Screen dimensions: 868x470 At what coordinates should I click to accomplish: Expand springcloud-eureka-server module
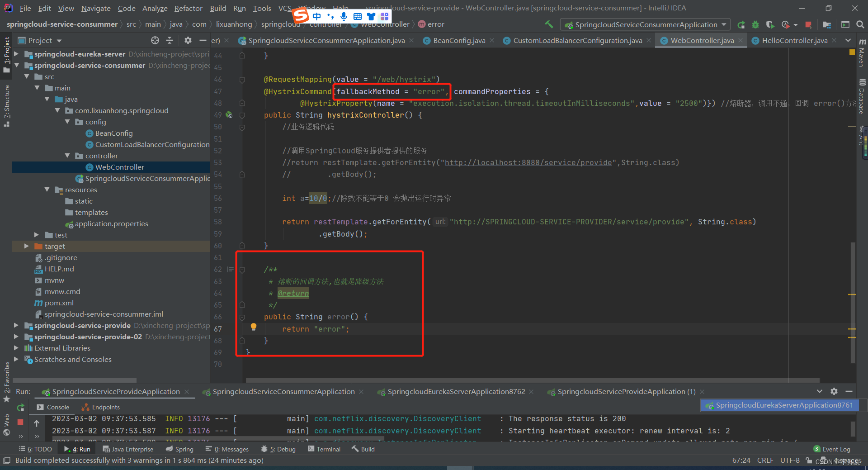click(17, 54)
